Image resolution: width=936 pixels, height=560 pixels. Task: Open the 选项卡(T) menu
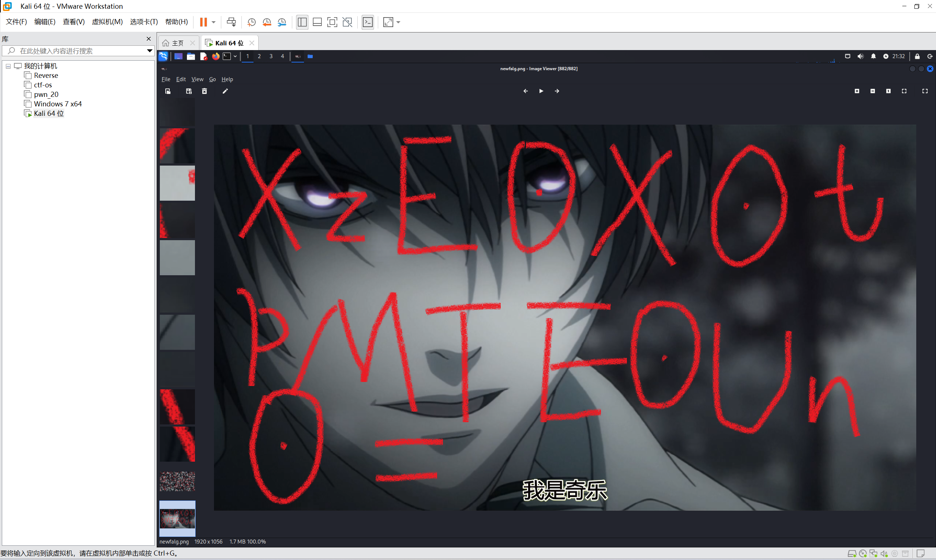click(144, 22)
